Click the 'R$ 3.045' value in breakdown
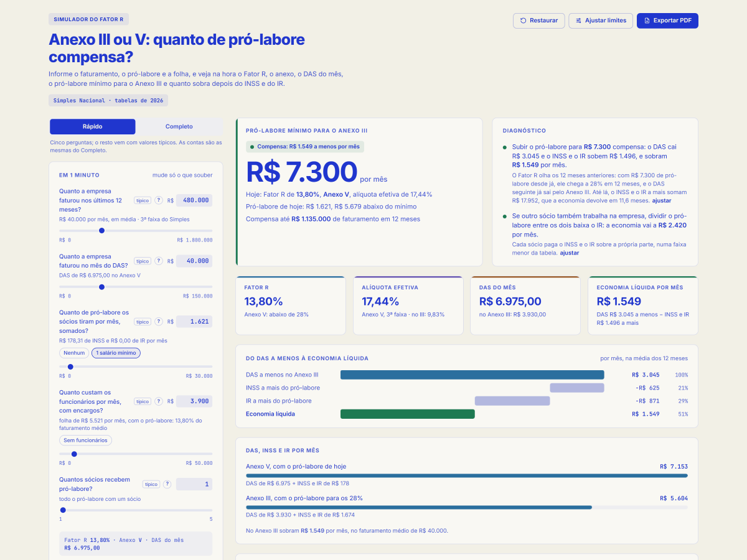 [x=646, y=375]
